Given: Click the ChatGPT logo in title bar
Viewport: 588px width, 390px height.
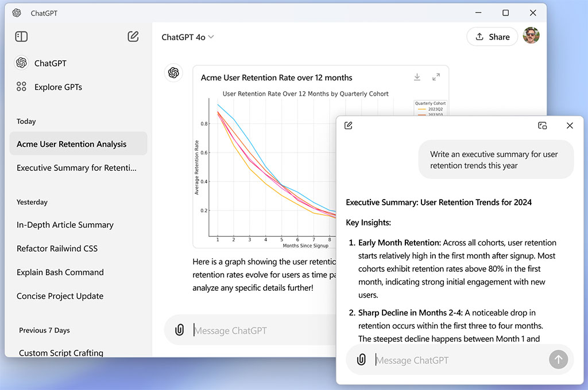Looking at the screenshot, I should pyautogui.click(x=17, y=13).
